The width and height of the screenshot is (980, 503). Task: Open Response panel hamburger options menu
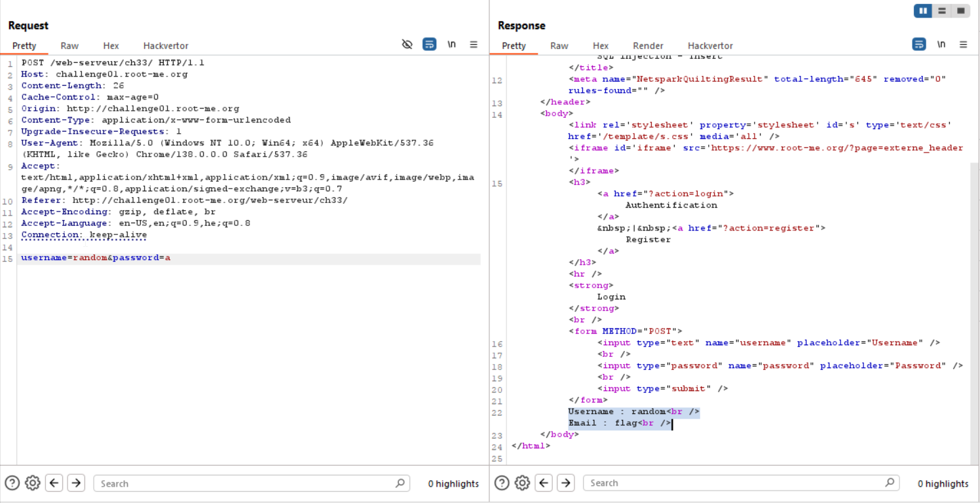click(963, 45)
